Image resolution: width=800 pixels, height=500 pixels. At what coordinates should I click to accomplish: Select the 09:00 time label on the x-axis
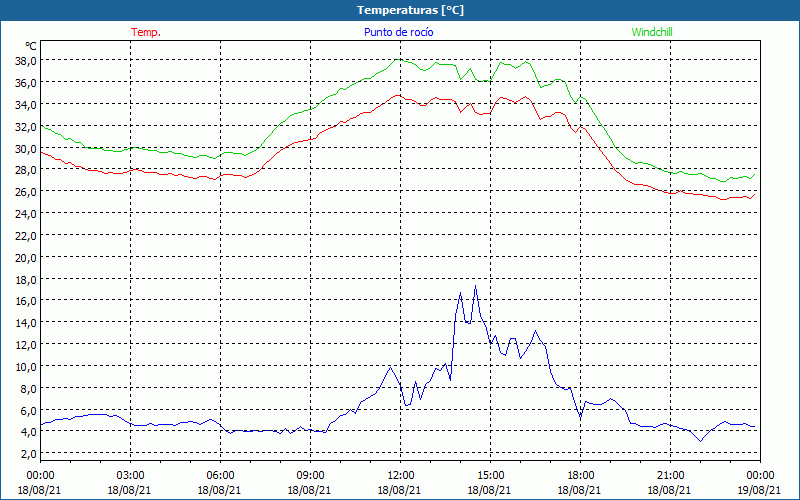point(311,475)
